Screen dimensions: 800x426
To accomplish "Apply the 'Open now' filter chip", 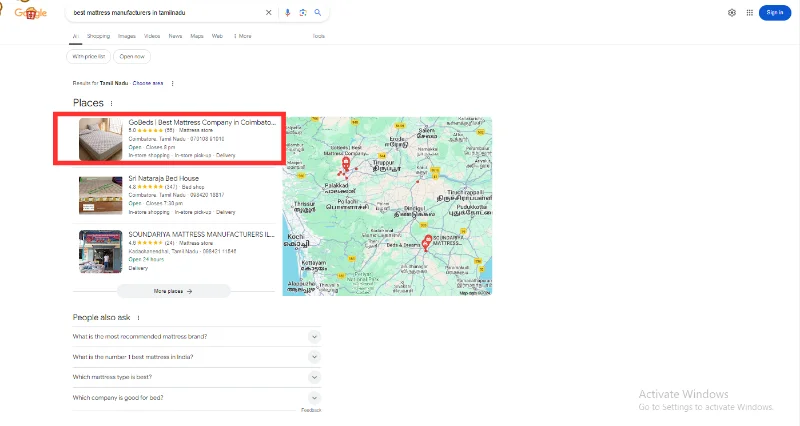I will coord(132,57).
